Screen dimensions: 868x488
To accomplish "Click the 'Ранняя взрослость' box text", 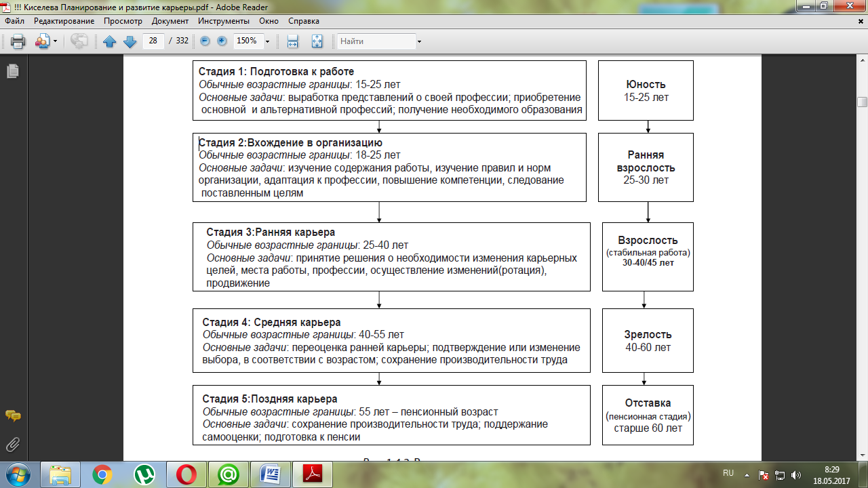I will click(646, 161).
